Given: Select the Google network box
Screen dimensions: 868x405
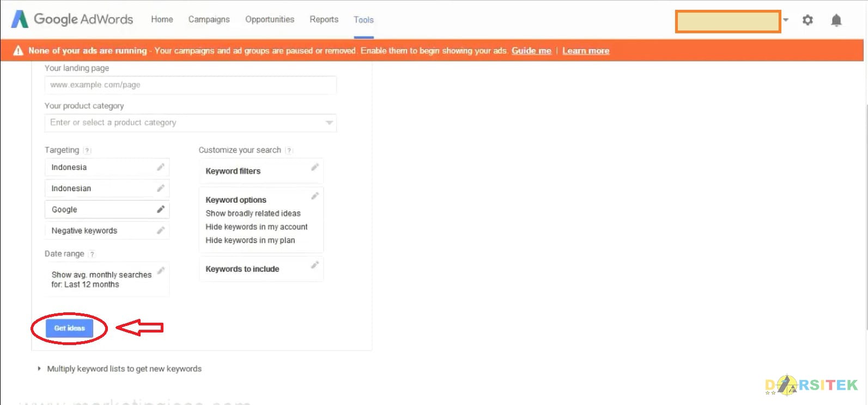Looking at the screenshot, I should point(107,209).
